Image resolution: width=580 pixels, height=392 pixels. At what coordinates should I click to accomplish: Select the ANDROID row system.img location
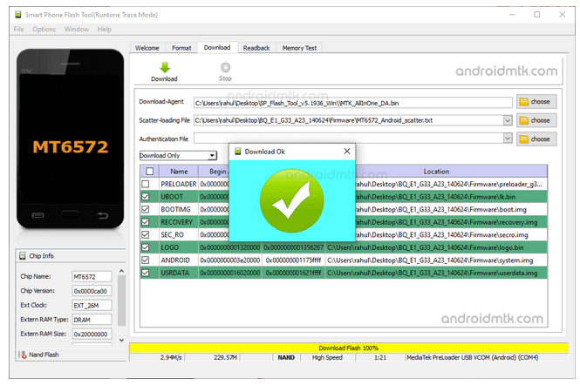tap(436, 260)
